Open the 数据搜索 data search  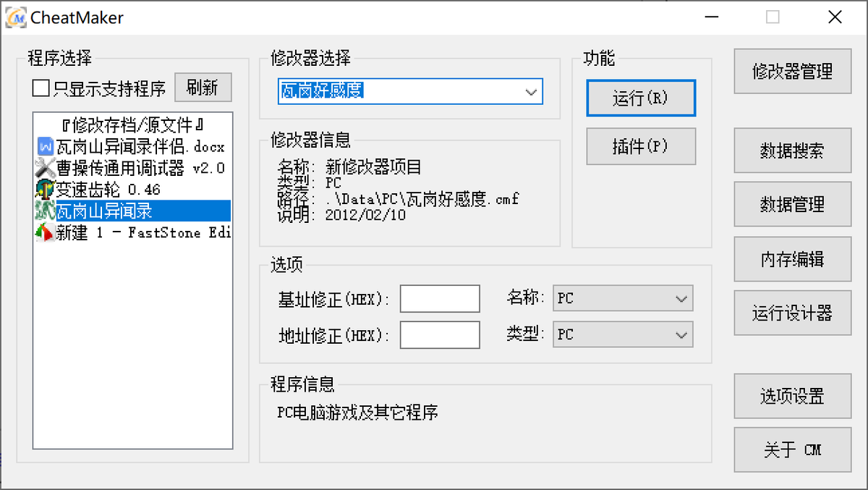(792, 151)
